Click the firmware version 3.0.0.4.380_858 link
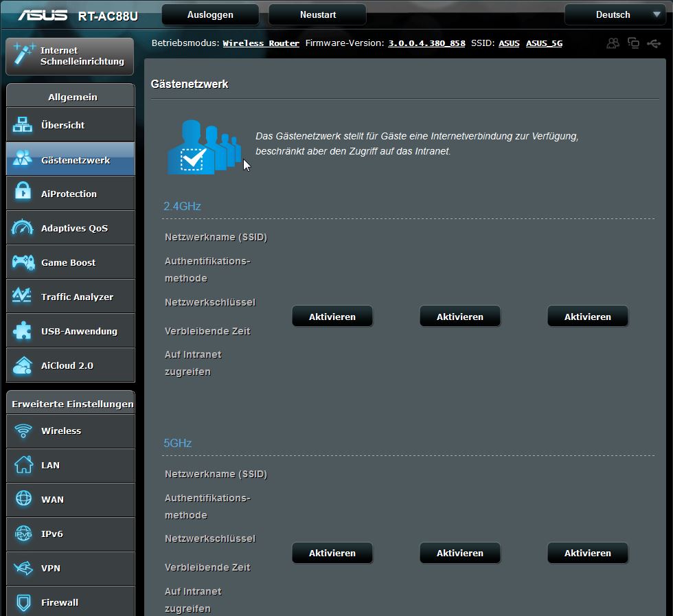 426,43
